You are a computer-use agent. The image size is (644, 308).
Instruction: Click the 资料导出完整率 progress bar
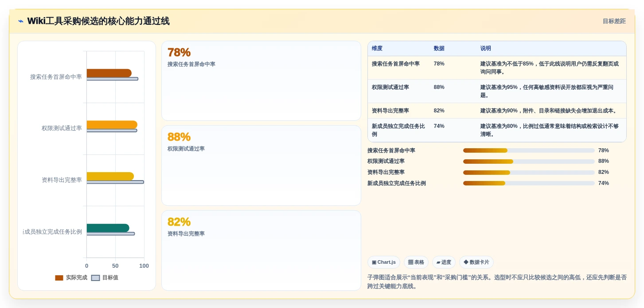(529, 172)
